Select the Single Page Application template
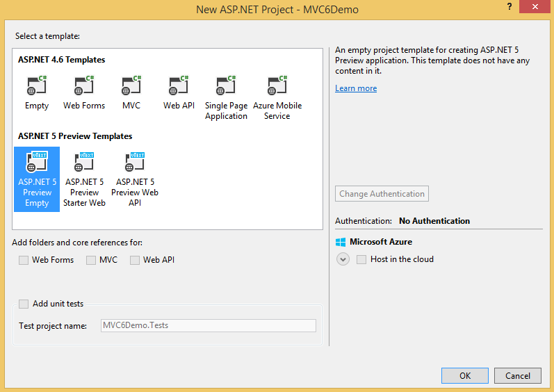The height and width of the screenshot is (392, 554). coord(226,86)
